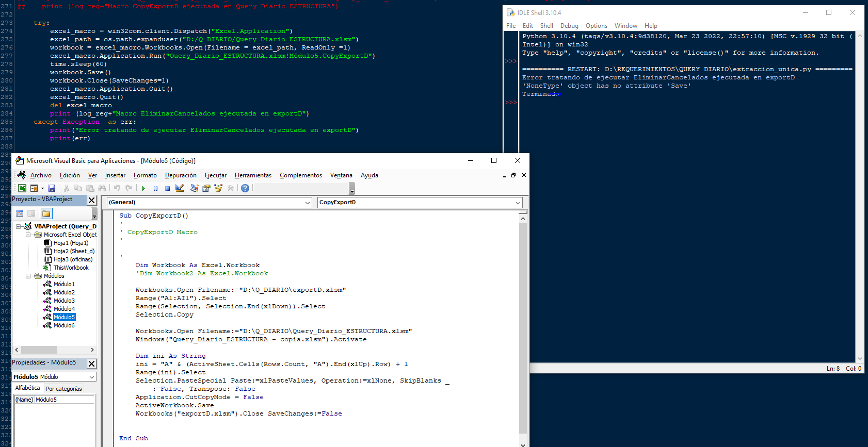
Task: Open the Insert object dropdown arrow
Action: 42,188
